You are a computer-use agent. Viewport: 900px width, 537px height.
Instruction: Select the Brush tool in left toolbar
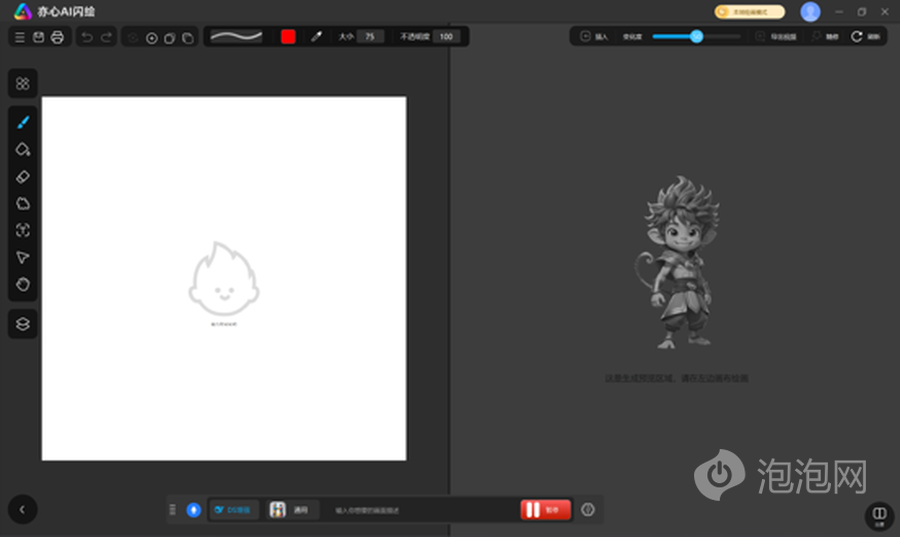(22, 122)
